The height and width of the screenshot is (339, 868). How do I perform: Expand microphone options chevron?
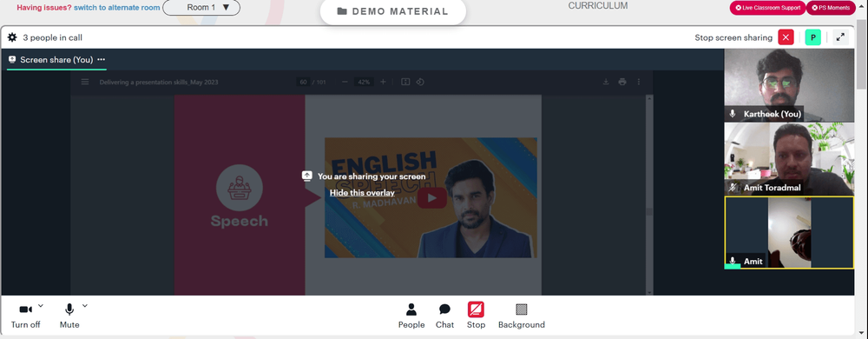(x=85, y=305)
